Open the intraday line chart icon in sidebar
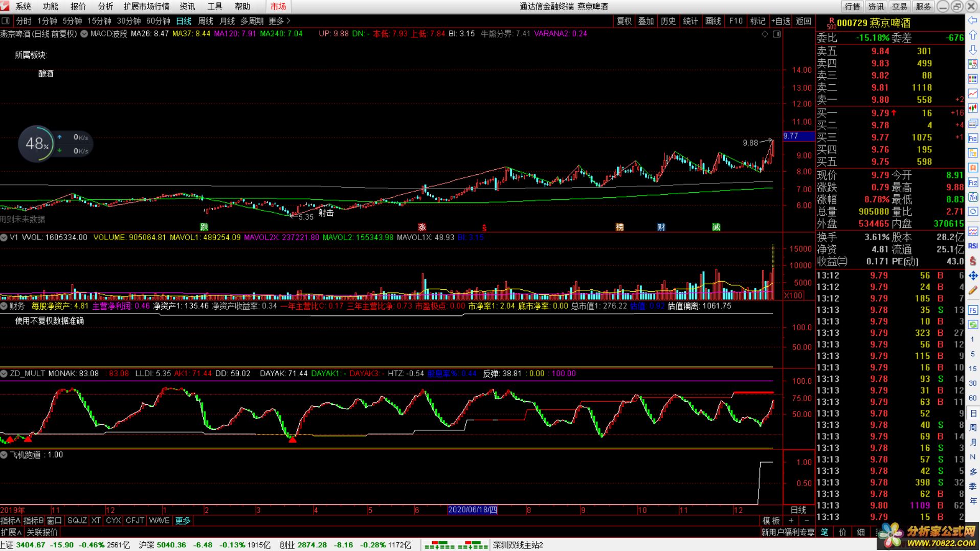Screen dimensions: 980x551 pos(972,94)
